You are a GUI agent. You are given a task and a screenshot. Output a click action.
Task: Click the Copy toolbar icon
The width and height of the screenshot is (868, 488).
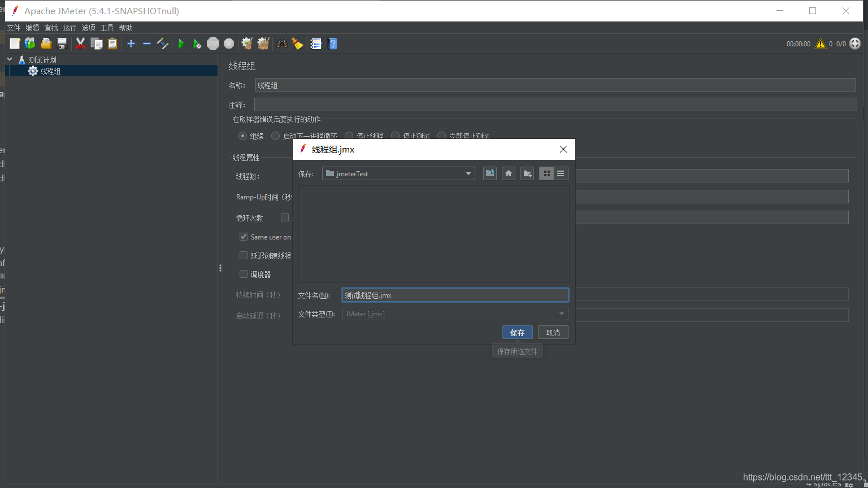[97, 43]
